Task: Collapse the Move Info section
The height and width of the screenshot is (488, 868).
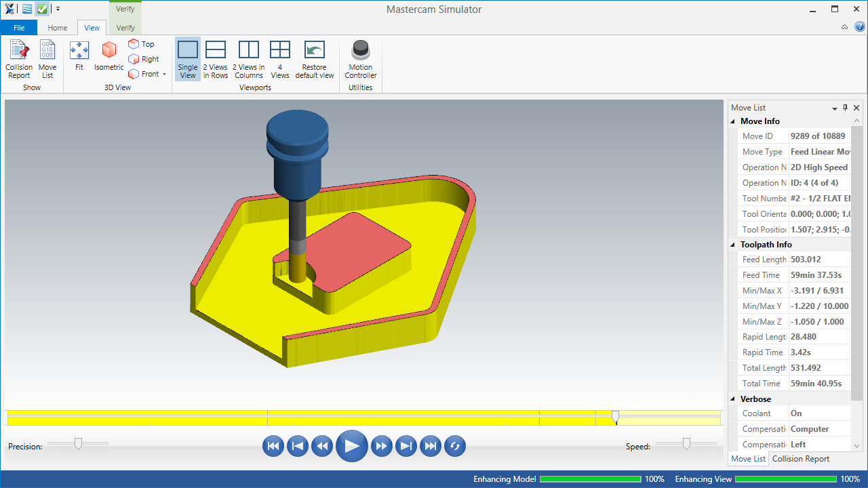Action: tap(733, 121)
